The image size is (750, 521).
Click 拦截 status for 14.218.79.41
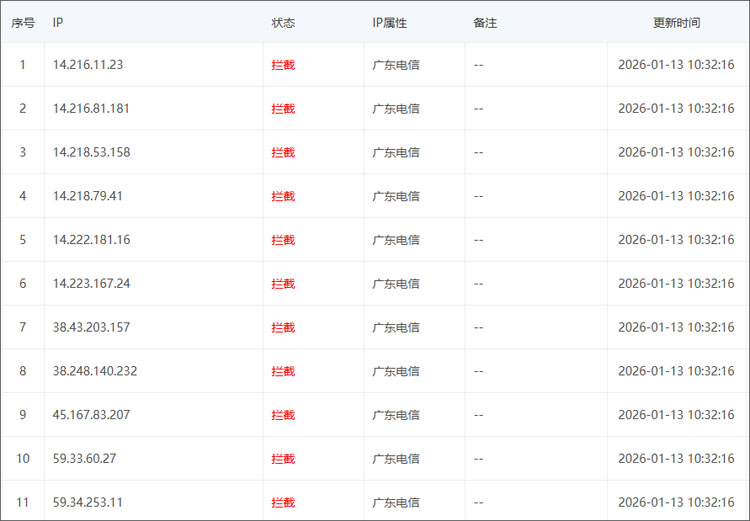[x=283, y=196]
